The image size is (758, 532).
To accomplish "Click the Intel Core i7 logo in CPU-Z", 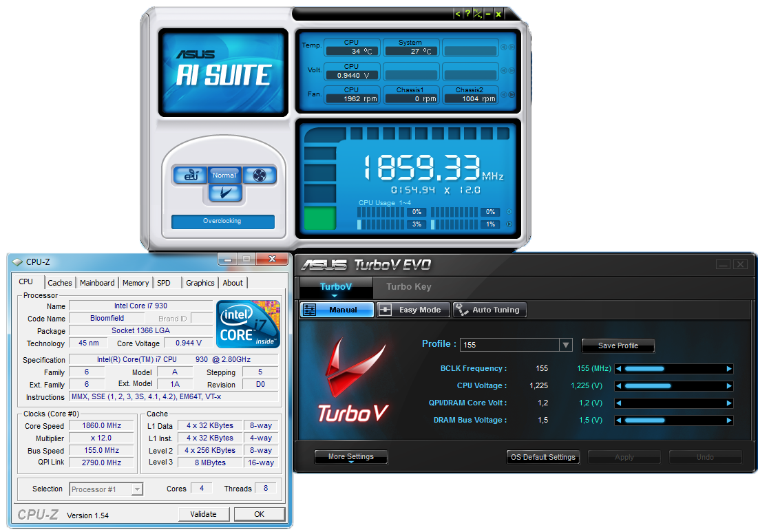I will (248, 323).
